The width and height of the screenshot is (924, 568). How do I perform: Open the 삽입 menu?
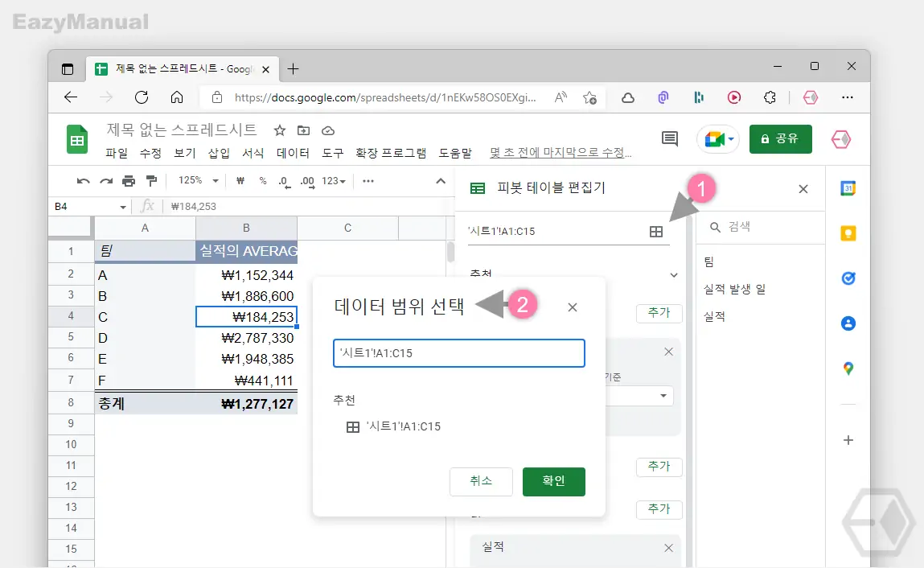[219, 154]
